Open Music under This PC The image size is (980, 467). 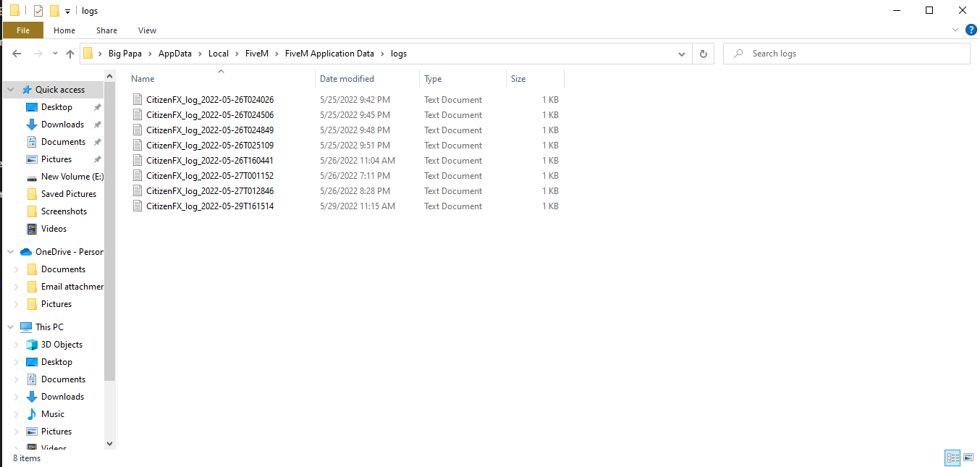tap(53, 414)
